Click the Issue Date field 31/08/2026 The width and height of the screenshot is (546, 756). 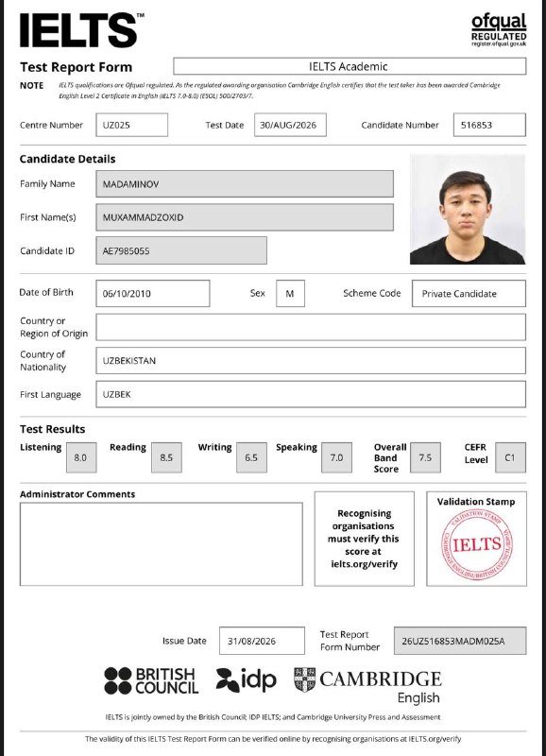click(262, 641)
